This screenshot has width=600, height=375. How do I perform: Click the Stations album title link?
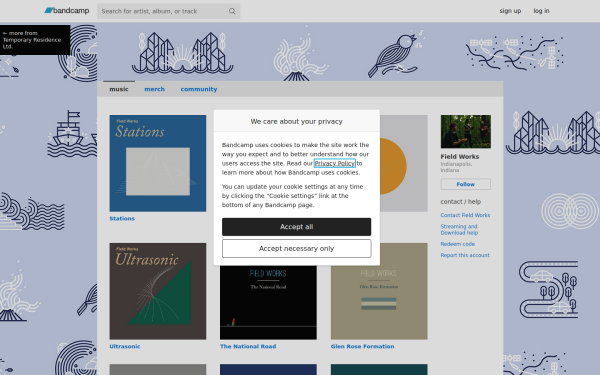tap(122, 218)
